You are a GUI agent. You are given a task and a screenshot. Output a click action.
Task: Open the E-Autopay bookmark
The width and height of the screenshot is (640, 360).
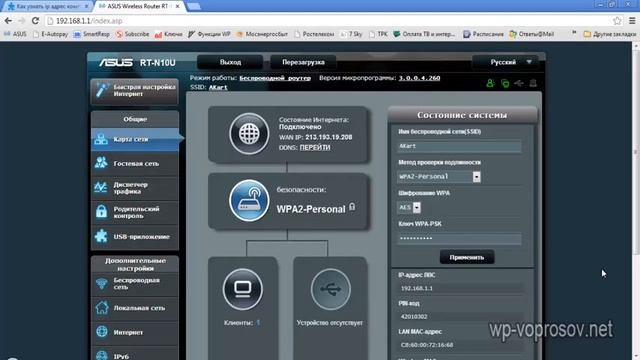click(51, 34)
